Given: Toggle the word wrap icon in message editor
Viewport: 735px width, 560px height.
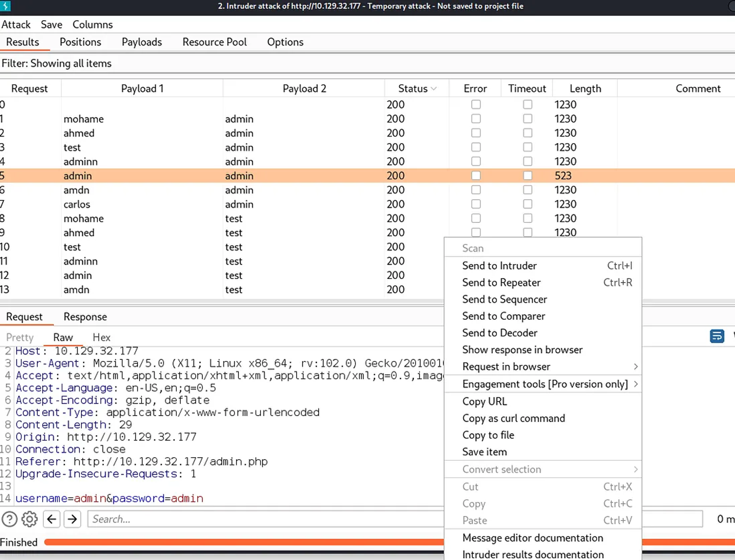Looking at the screenshot, I should (717, 336).
